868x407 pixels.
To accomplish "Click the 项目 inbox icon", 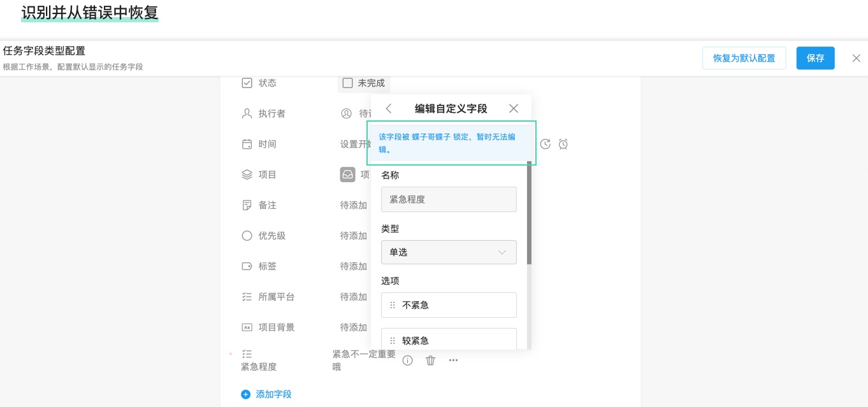I will tap(347, 175).
